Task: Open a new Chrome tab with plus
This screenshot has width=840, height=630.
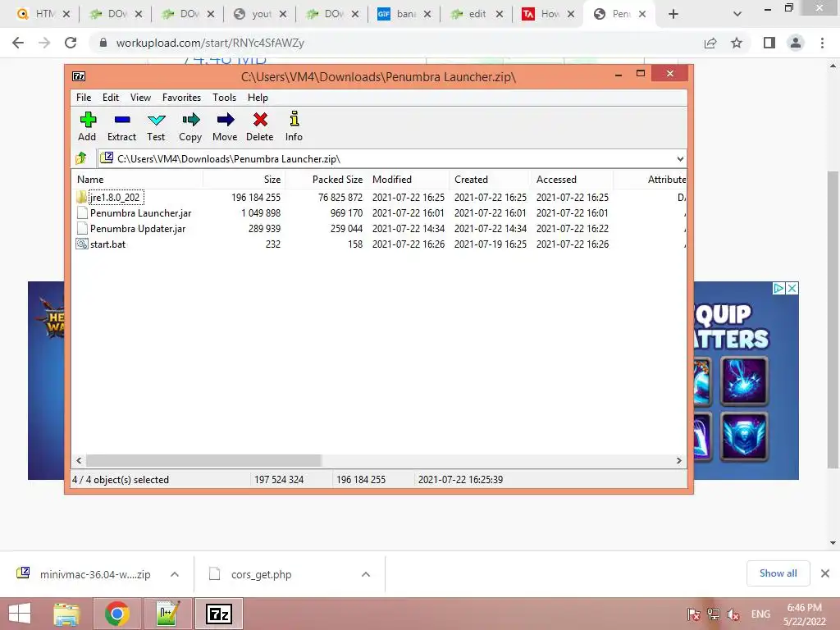Action: point(673,14)
